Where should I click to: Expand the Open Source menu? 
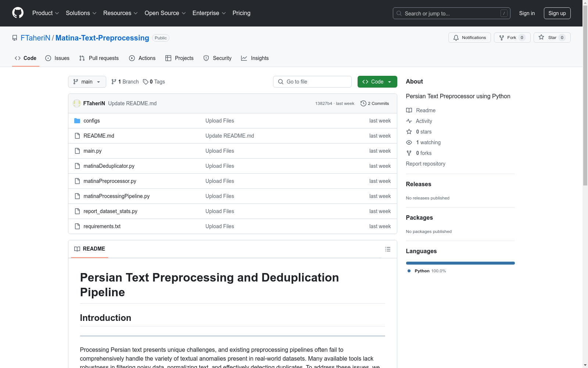pos(165,13)
